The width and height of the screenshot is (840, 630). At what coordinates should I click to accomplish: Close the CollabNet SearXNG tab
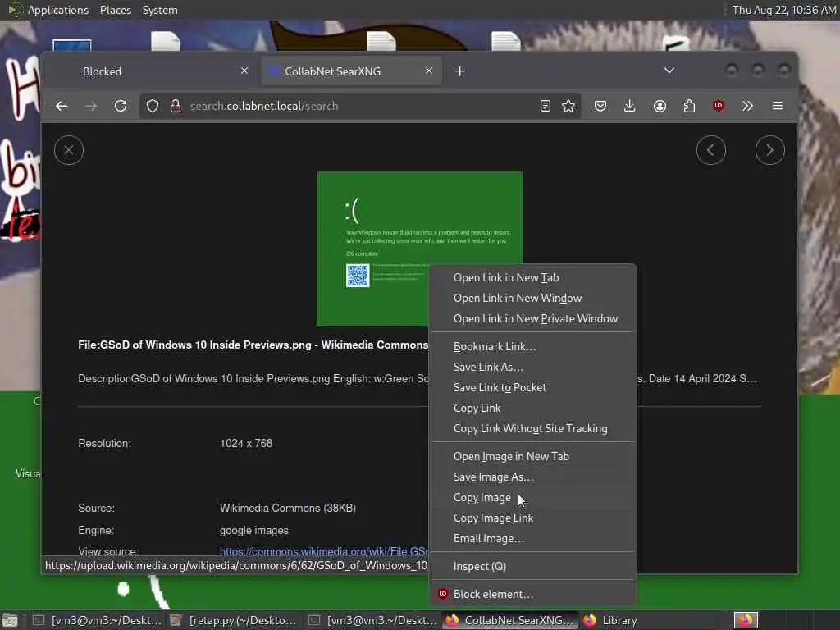pos(428,71)
